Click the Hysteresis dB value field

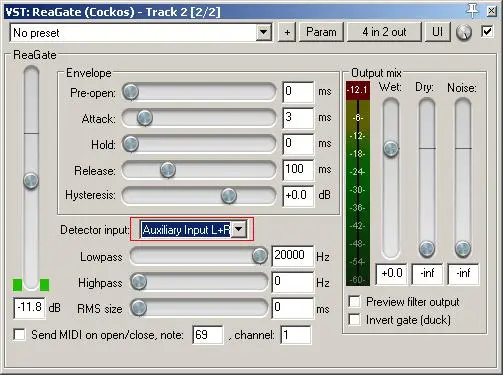click(x=298, y=196)
